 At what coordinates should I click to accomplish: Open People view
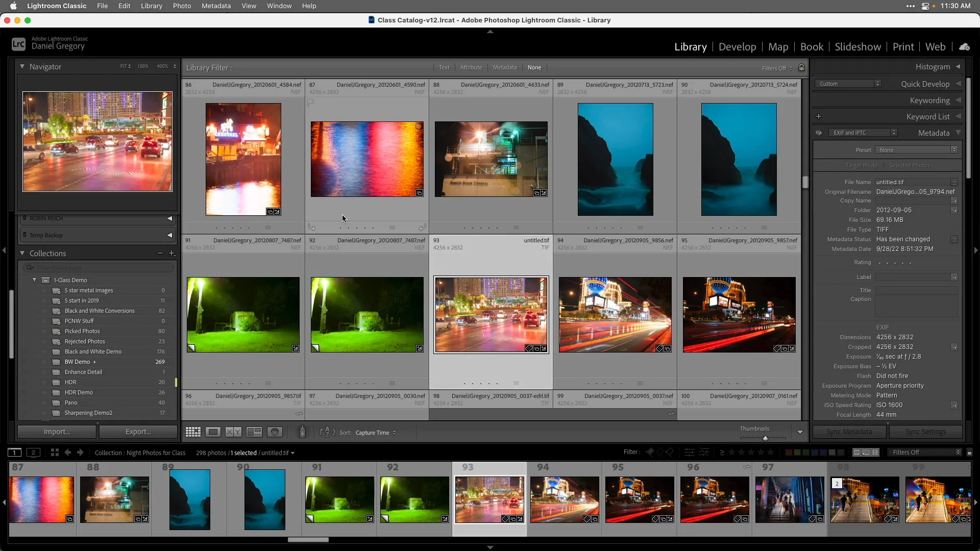point(275,432)
